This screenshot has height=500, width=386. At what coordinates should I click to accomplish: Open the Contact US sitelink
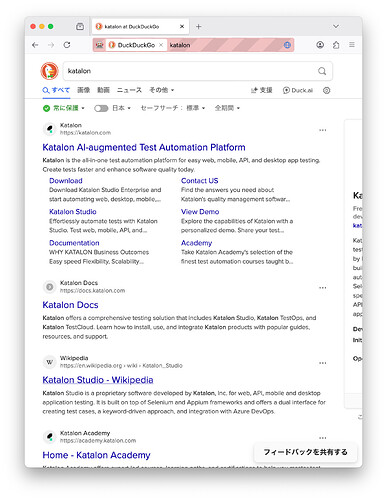[199, 181]
